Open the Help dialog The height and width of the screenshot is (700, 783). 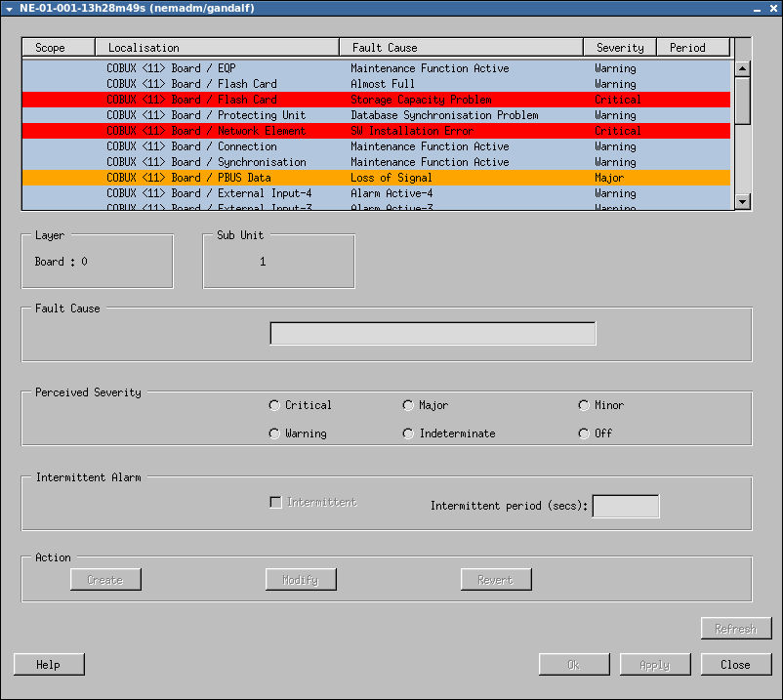[49, 665]
